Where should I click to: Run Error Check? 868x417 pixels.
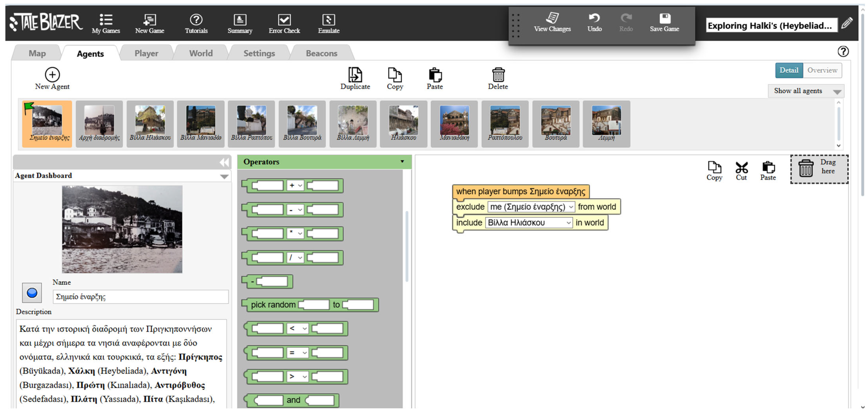click(x=284, y=24)
